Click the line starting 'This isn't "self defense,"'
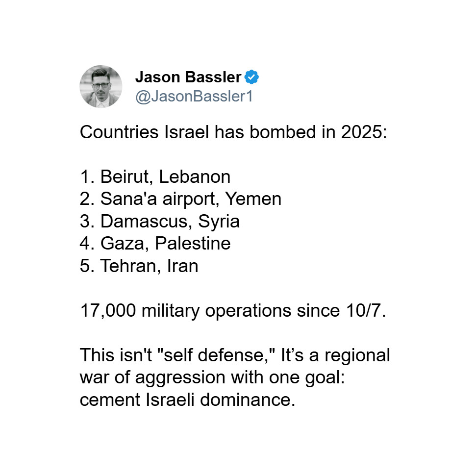Image resolution: width=476 pixels, height=476 pixels. [x=235, y=355]
